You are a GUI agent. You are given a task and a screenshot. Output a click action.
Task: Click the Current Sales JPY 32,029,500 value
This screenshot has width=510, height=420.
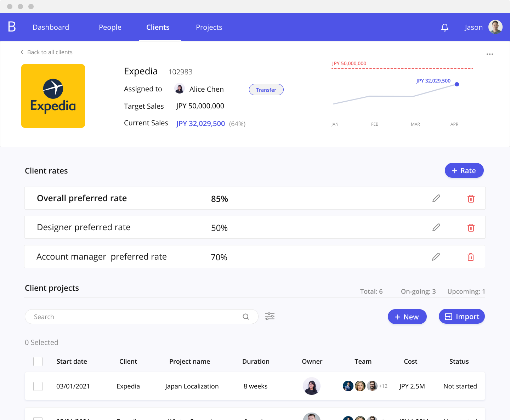click(x=200, y=124)
